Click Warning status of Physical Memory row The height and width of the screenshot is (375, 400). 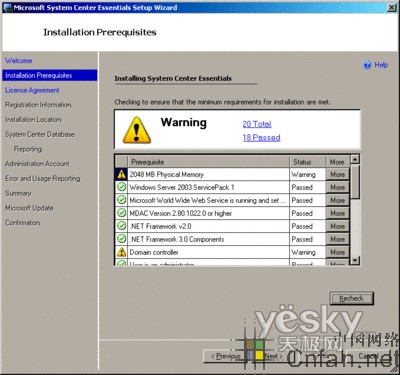point(303,174)
